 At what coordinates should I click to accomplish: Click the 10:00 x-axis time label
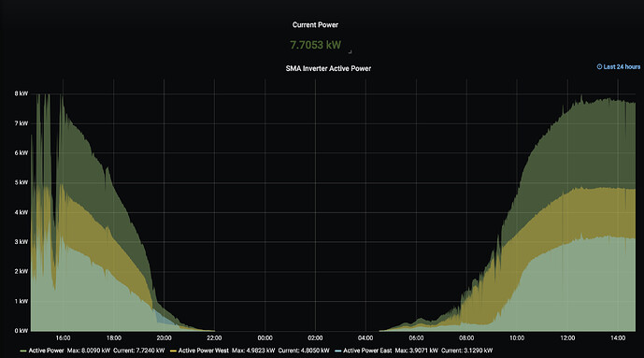point(517,337)
